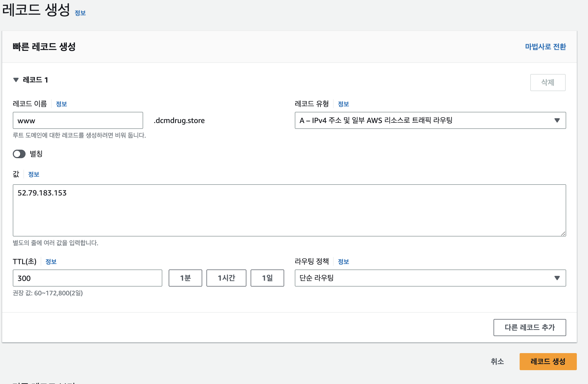
Task: Open 정보 link next to TTL(초)
Action: (51, 262)
